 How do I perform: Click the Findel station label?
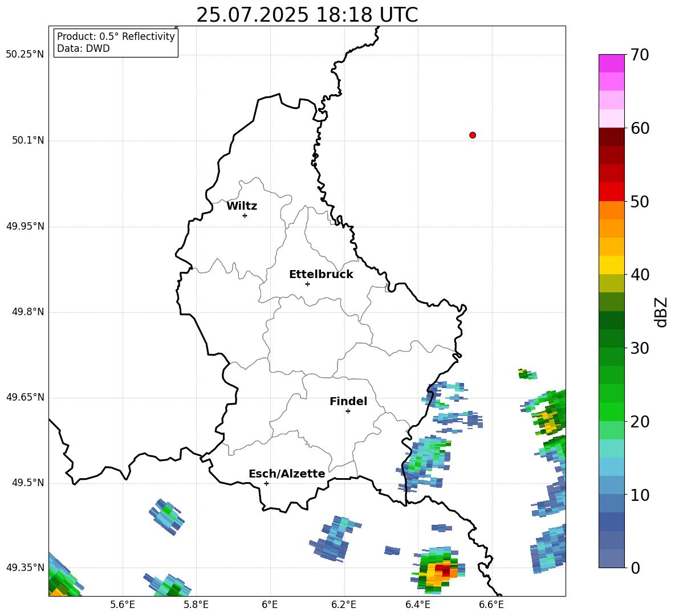point(348,401)
